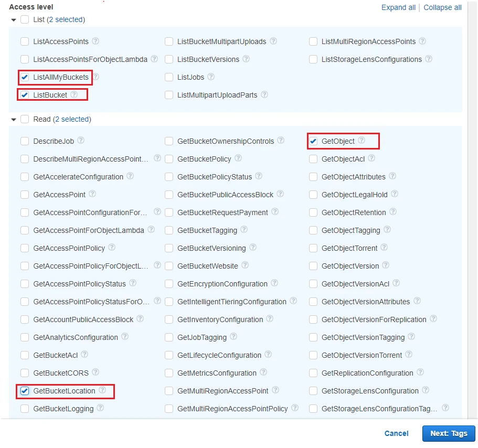Viewport: 478px width, 448px height.
Task: Click the Cancel button
Action: tap(396, 433)
